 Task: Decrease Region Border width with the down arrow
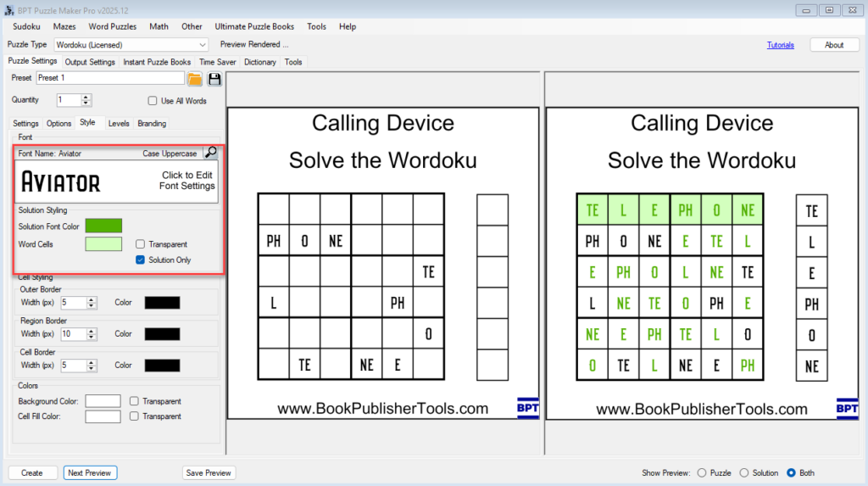click(92, 338)
